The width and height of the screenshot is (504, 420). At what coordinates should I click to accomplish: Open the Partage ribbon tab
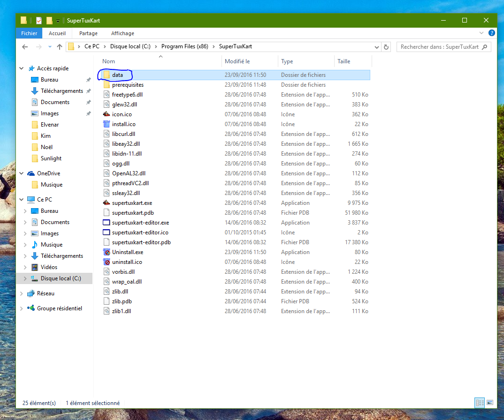coord(88,33)
